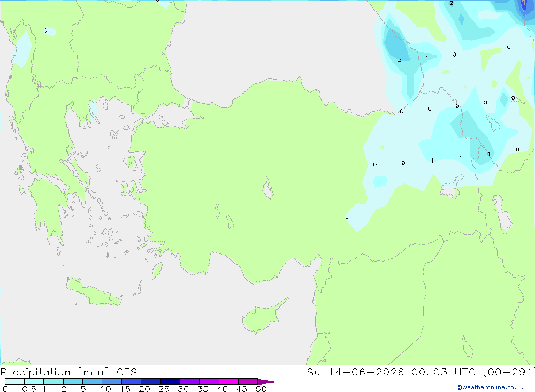Click the '00..03 UTC' time text
Image resolution: width=535 pixels, height=392 pixels.
pos(444,372)
